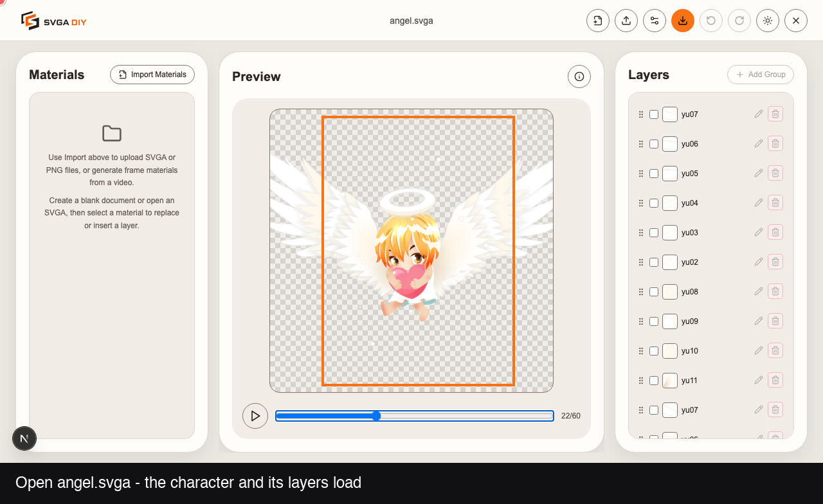The image size is (823, 504).
Task: Edit the yu06 layer with pencil icon
Action: point(759,144)
